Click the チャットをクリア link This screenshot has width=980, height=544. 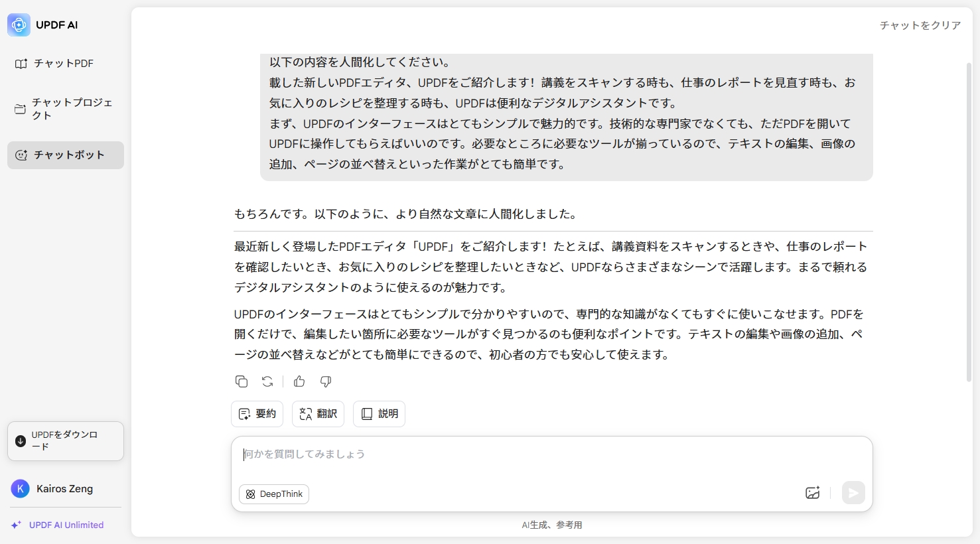point(920,25)
